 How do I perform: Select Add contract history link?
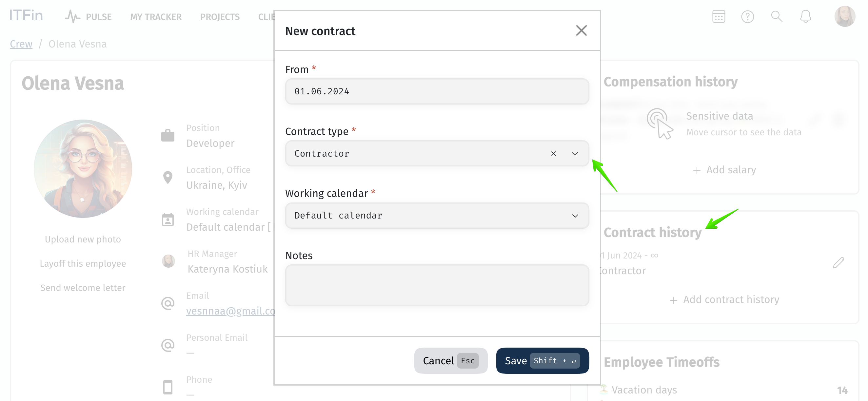click(724, 299)
